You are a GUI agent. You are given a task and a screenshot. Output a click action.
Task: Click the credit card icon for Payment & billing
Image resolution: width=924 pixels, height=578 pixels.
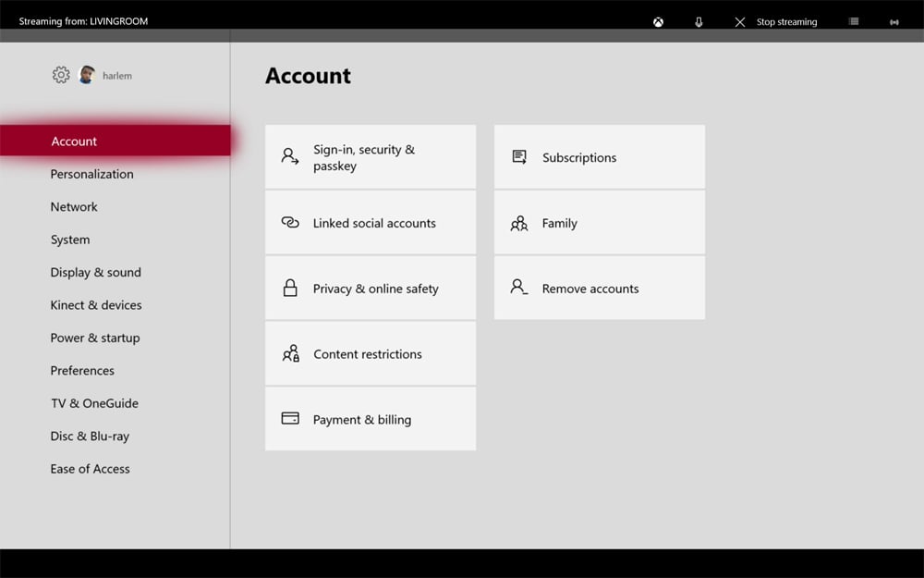point(290,419)
